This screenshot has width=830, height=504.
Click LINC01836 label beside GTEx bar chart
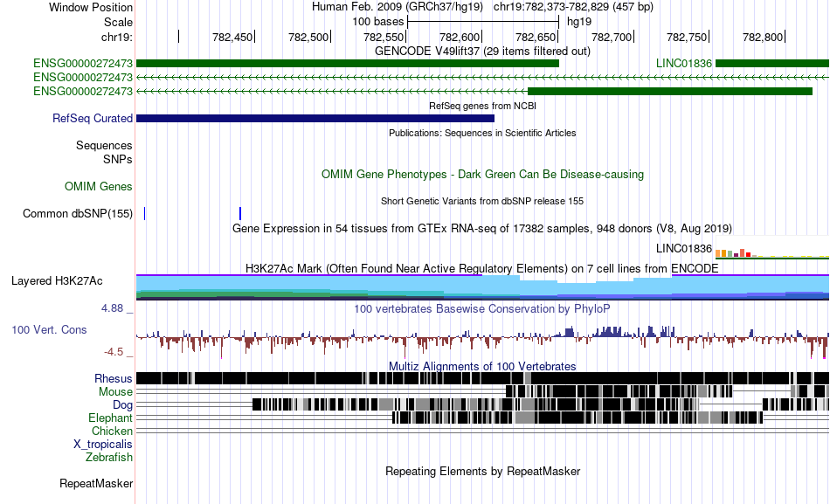point(684,249)
